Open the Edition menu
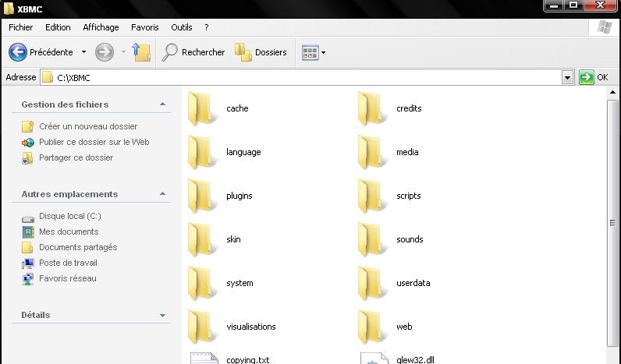Screen dimensions: 621x364 coord(58,27)
